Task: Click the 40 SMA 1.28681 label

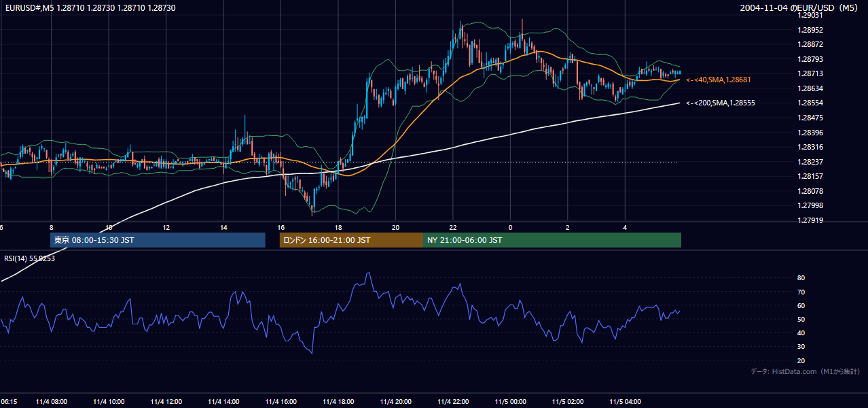Action: pos(718,80)
